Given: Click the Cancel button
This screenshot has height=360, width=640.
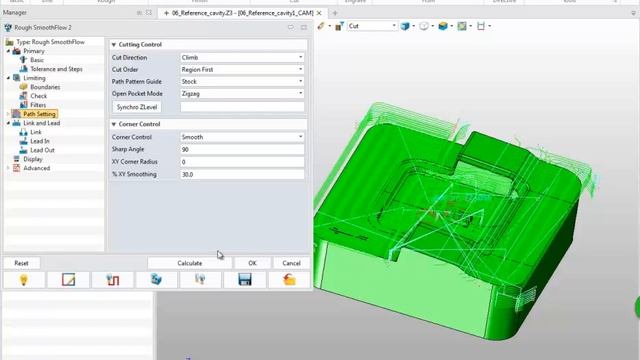Looking at the screenshot, I should [x=291, y=263].
